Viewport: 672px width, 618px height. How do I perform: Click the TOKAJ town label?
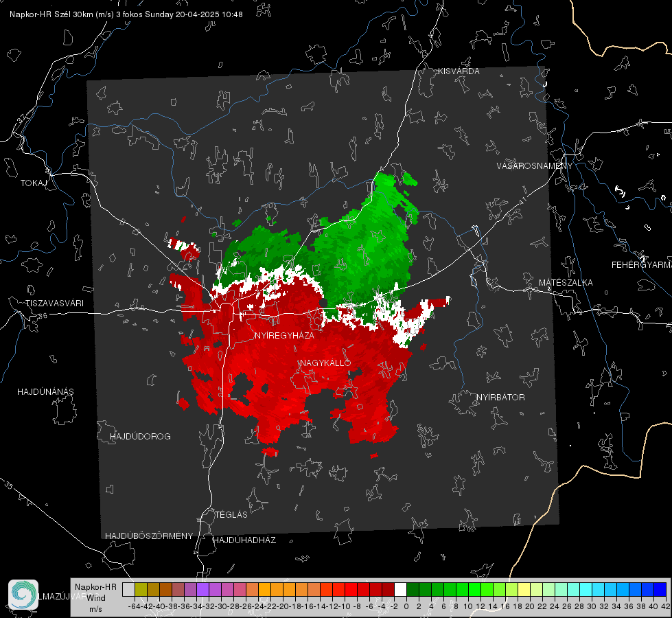[34, 183]
